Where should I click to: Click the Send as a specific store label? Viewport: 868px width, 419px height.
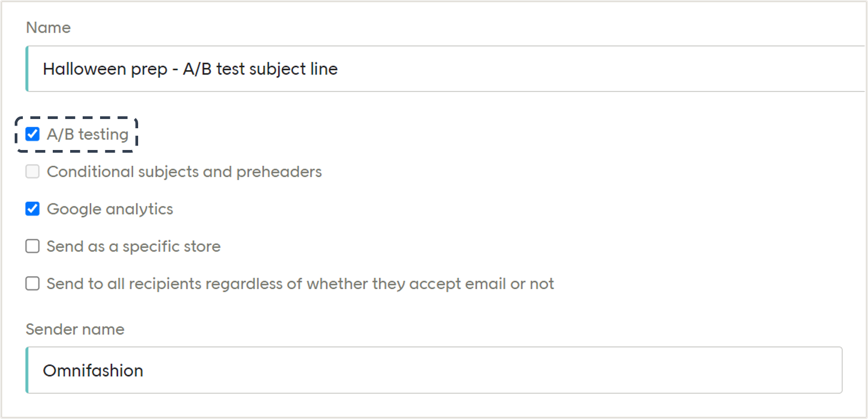[133, 246]
